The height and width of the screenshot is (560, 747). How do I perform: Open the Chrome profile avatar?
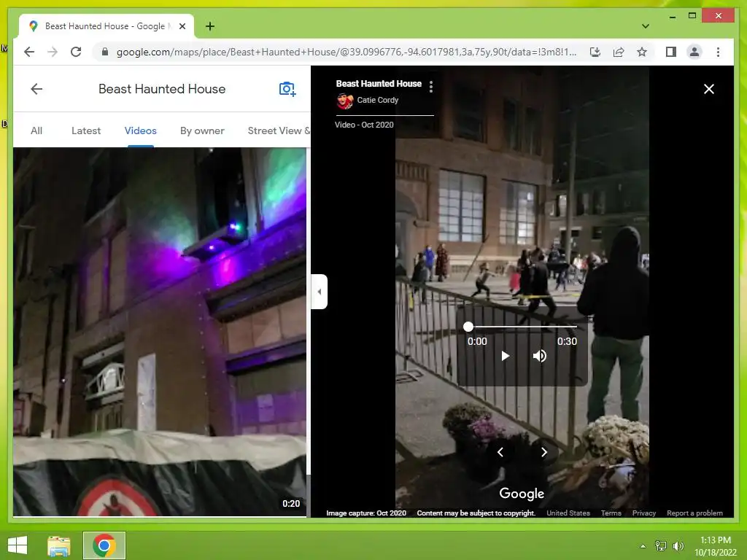[x=694, y=52]
